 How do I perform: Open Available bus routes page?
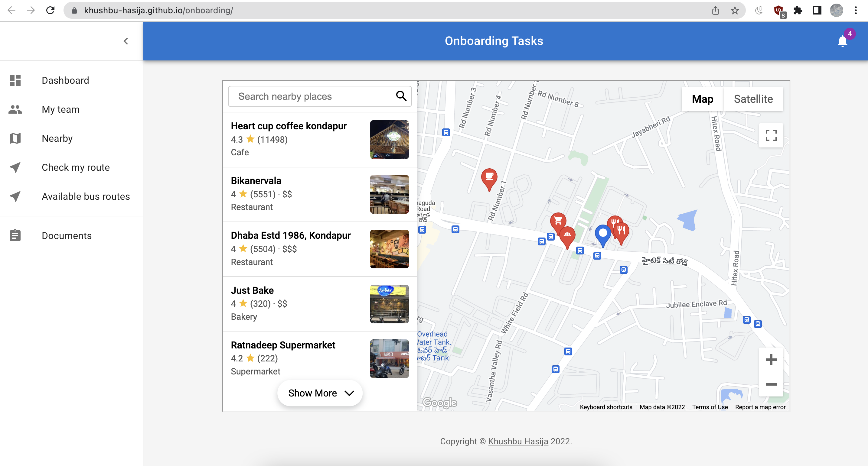pyautogui.click(x=86, y=196)
